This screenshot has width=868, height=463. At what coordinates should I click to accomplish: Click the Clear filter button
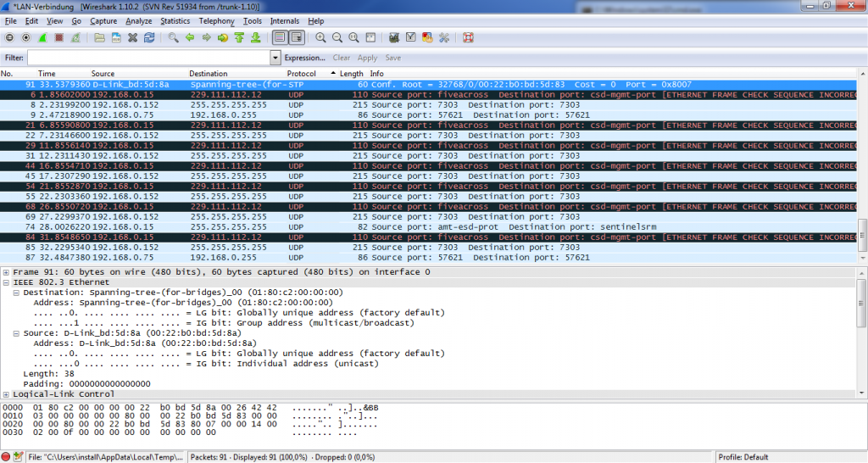tap(341, 58)
